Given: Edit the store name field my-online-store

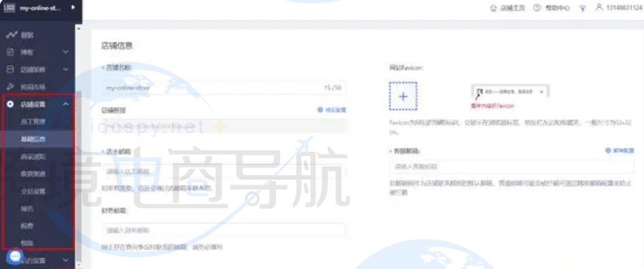Looking at the screenshot, I should [x=224, y=88].
